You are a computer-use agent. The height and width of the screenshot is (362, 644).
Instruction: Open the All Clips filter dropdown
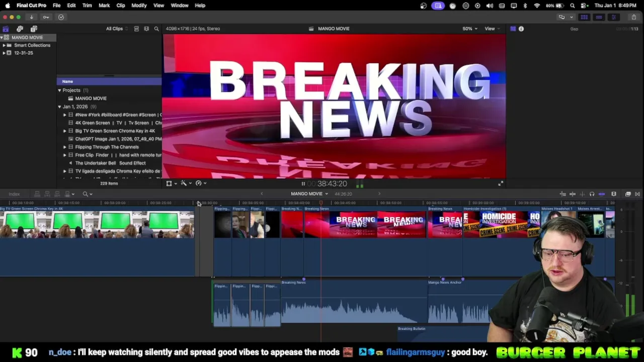[x=117, y=29]
